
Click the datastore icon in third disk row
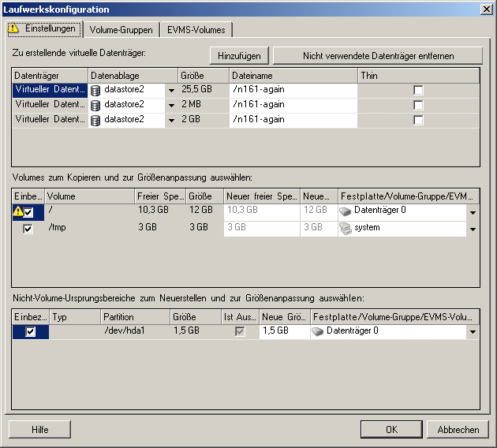(96, 120)
